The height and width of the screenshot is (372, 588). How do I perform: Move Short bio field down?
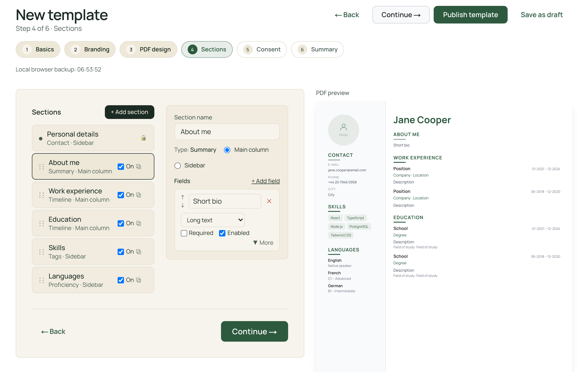point(183,205)
